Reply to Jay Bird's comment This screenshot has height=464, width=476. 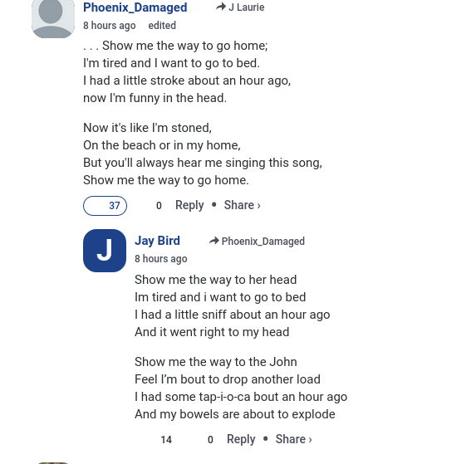241,439
